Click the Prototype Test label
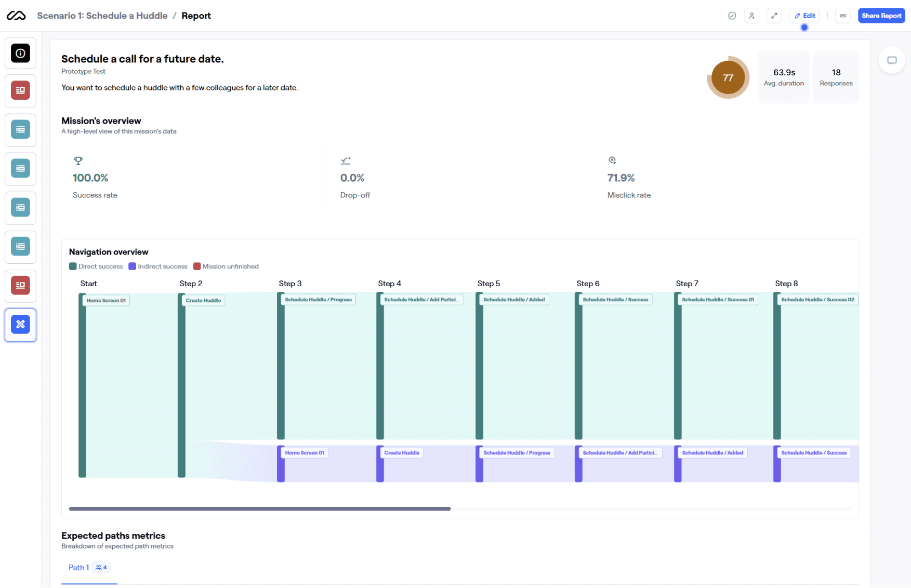The width and height of the screenshot is (911, 588). (83, 72)
